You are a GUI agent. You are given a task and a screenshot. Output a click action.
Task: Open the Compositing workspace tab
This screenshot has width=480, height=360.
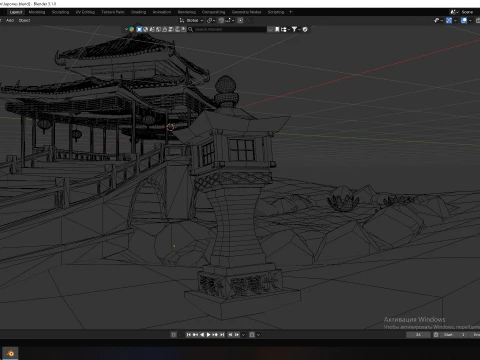213,12
